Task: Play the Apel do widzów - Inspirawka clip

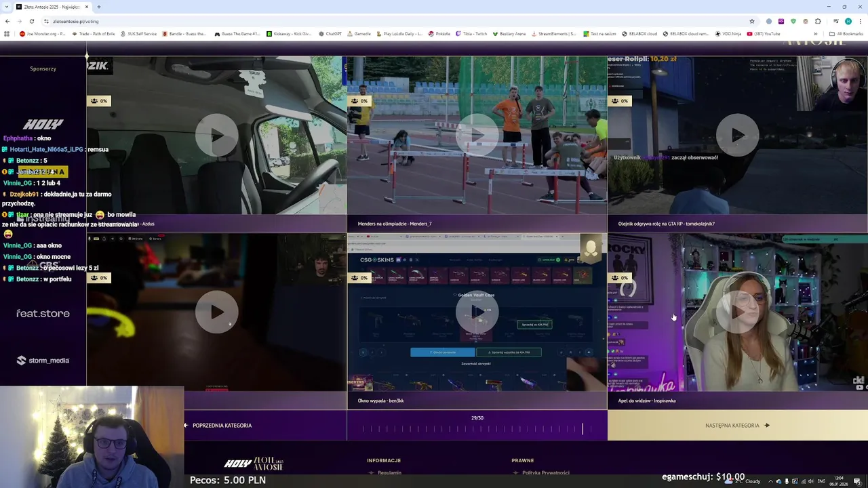Action: click(737, 312)
